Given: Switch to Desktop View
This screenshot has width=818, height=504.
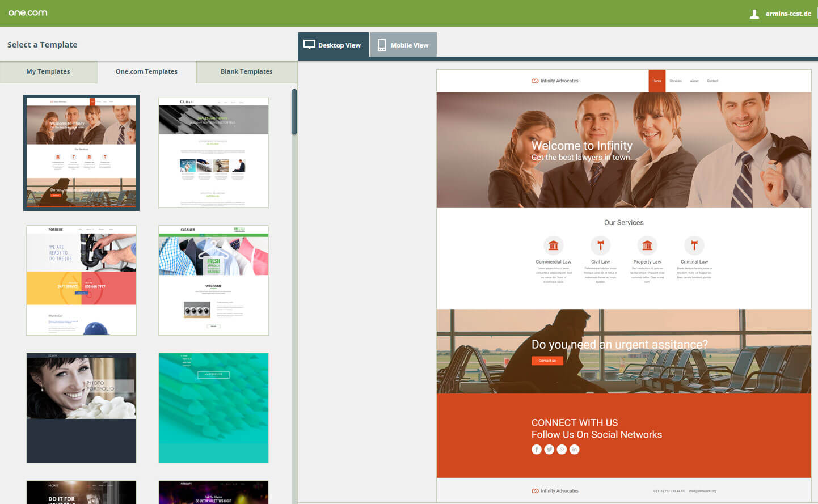Looking at the screenshot, I should pos(334,45).
